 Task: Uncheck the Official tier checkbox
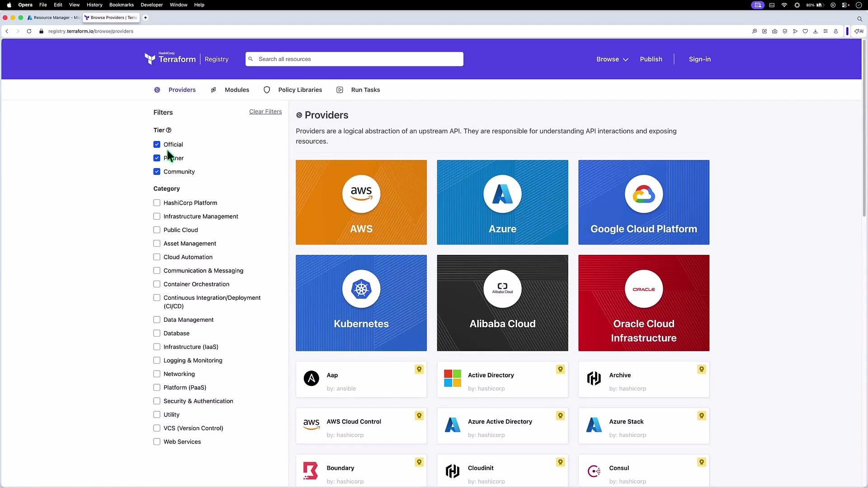pos(157,145)
